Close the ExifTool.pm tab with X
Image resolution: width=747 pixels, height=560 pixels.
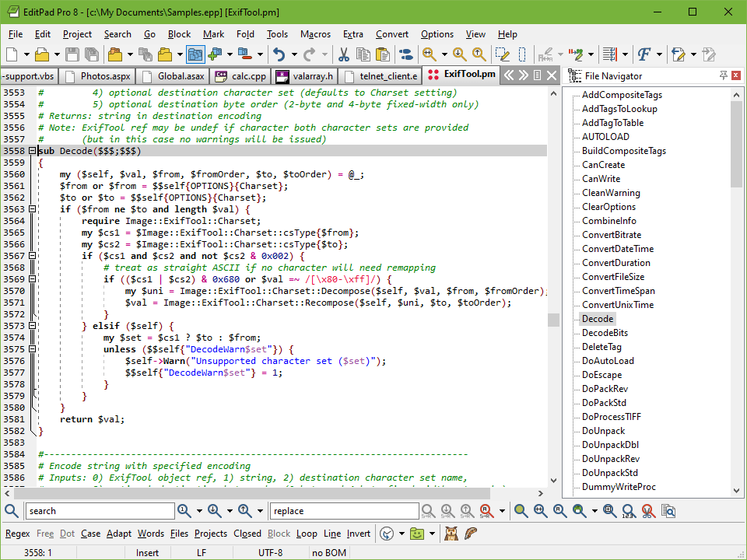(x=552, y=75)
